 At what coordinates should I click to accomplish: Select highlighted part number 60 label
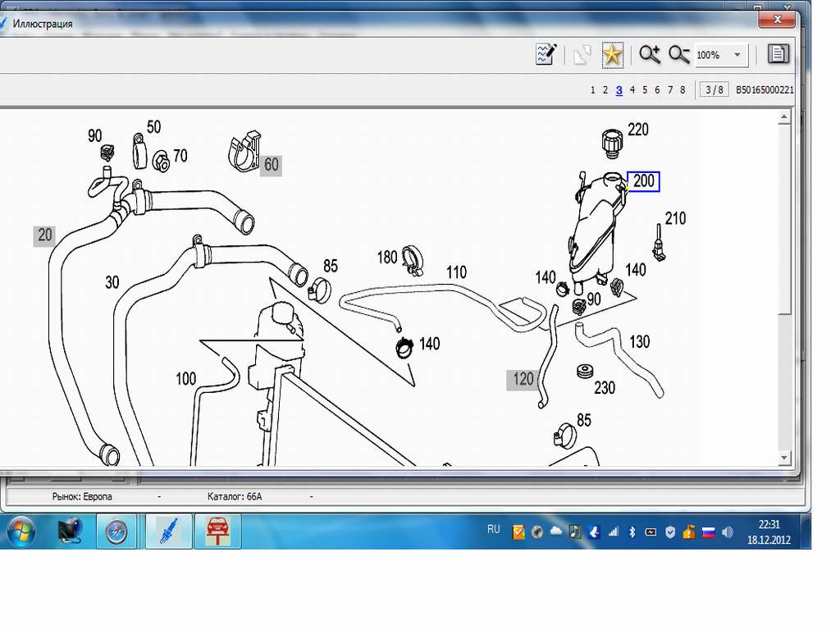click(271, 165)
